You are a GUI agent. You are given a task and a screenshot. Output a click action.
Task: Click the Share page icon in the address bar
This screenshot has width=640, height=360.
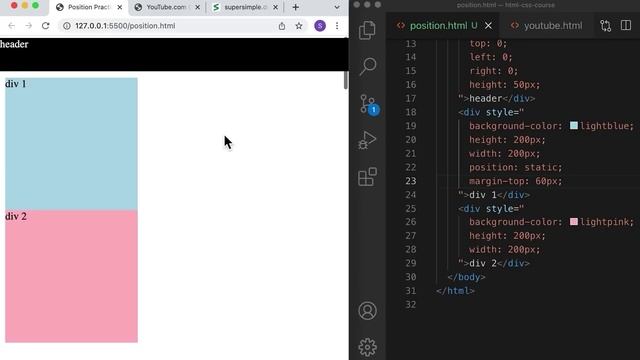282,26
